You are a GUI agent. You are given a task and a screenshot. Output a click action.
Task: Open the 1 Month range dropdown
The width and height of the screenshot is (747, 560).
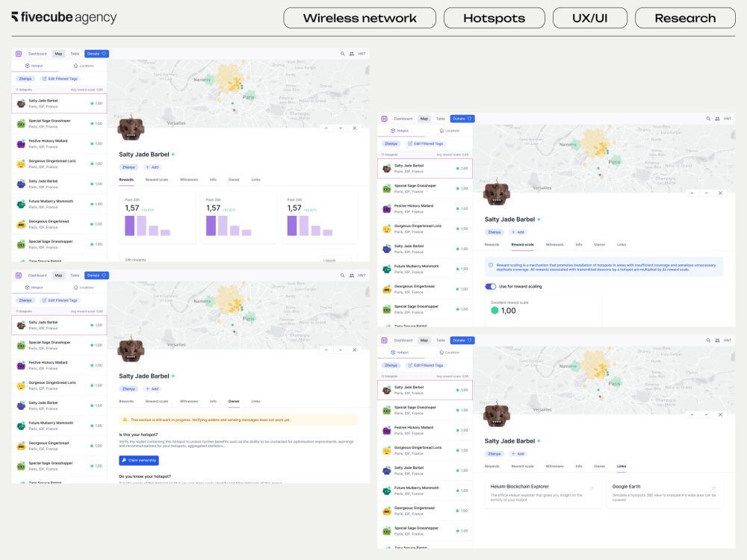pyautogui.click(x=336, y=260)
